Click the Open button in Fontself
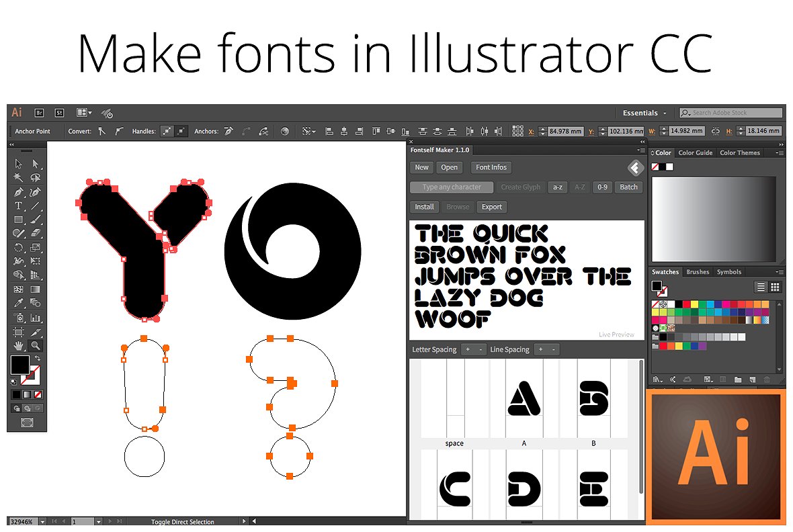Viewport: 793px width, 532px height. click(449, 167)
